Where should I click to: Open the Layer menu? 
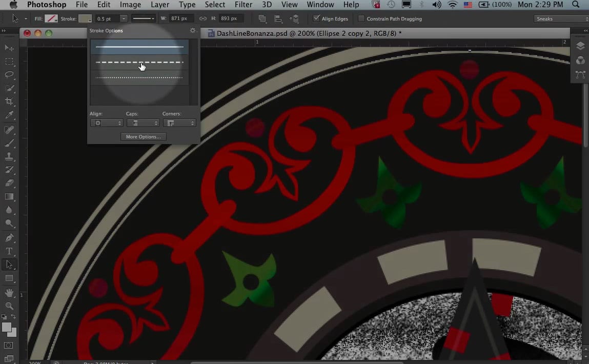159,5
